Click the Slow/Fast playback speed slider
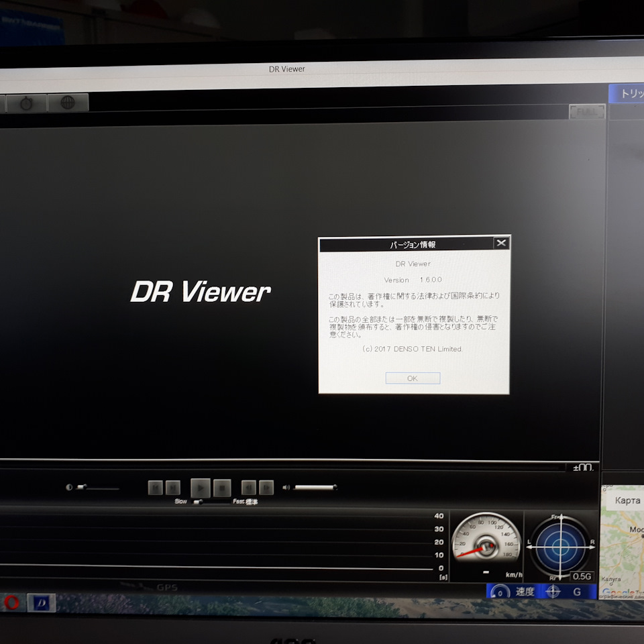The width and height of the screenshot is (644, 644). (211, 502)
